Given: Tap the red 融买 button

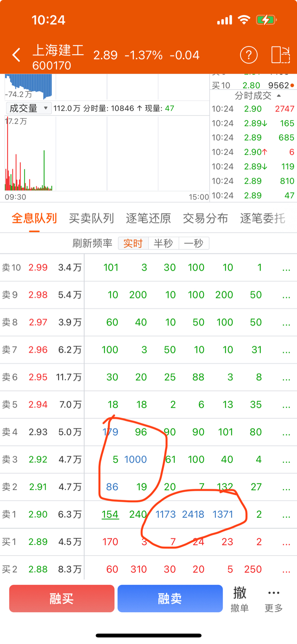Looking at the screenshot, I should click(62, 599).
